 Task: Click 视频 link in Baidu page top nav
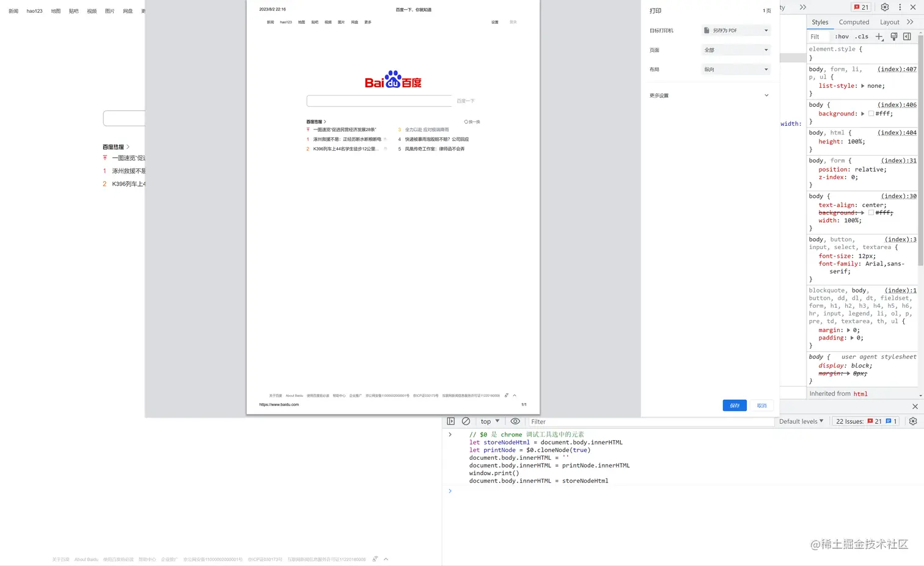(92, 11)
